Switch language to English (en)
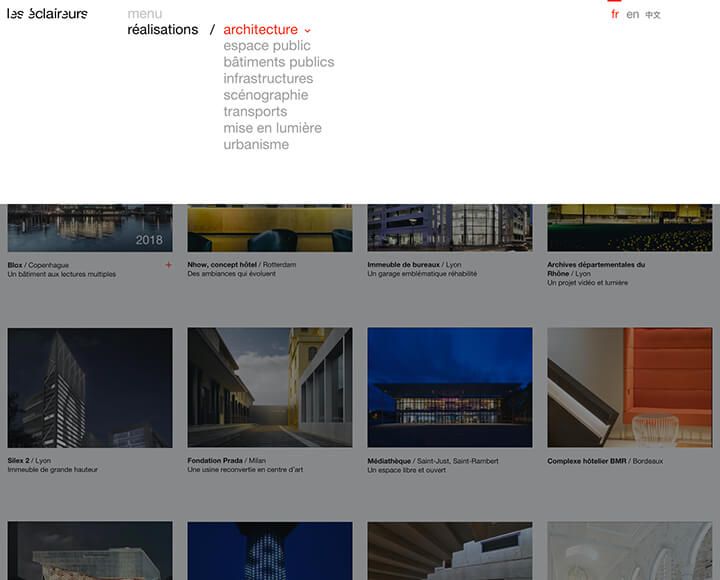 tap(633, 15)
